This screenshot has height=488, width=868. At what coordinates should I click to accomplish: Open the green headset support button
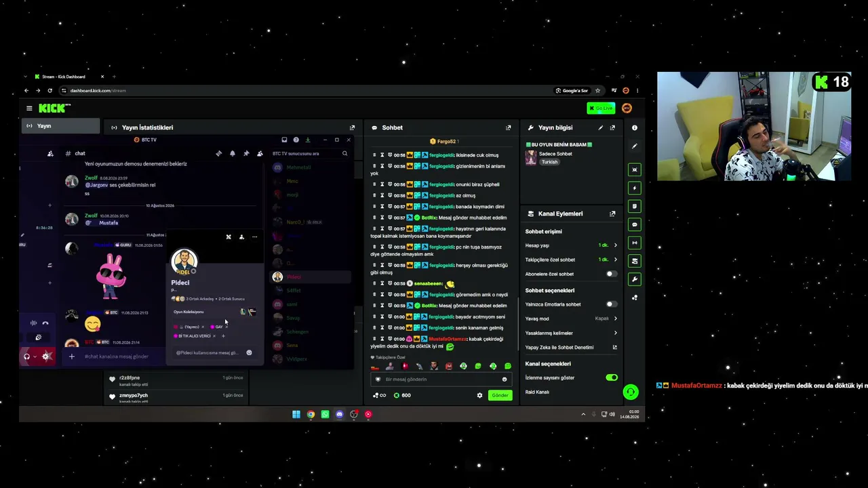630,392
